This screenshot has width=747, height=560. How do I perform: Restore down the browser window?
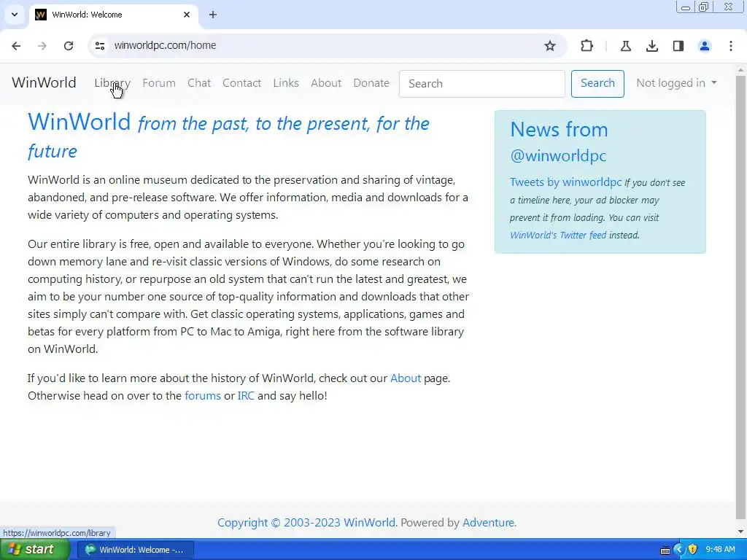pos(704,7)
